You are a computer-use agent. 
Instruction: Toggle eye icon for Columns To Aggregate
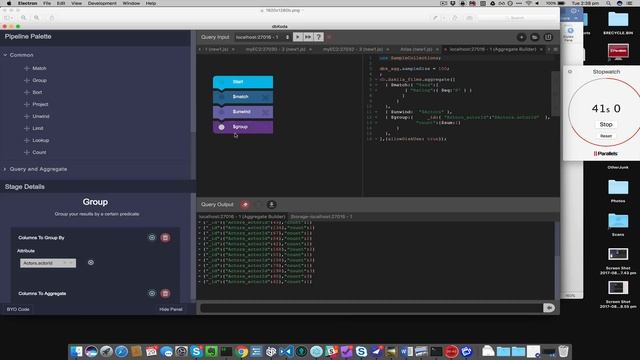click(152, 293)
